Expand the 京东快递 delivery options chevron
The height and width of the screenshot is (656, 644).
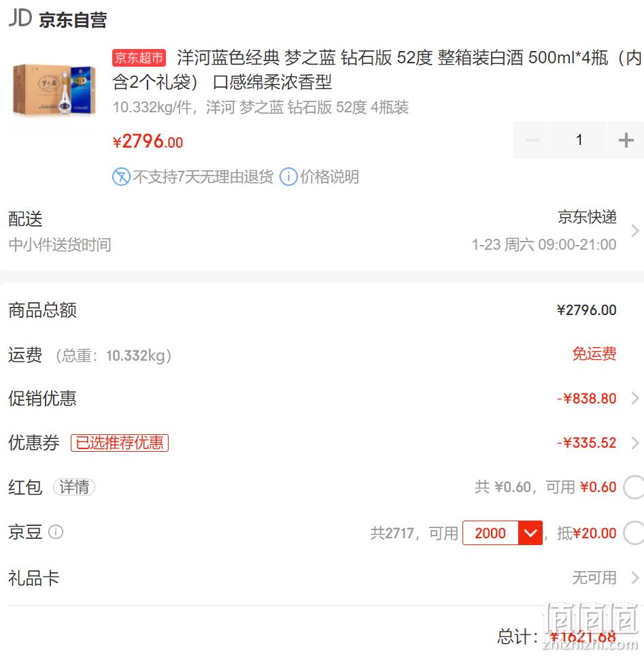point(635,231)
